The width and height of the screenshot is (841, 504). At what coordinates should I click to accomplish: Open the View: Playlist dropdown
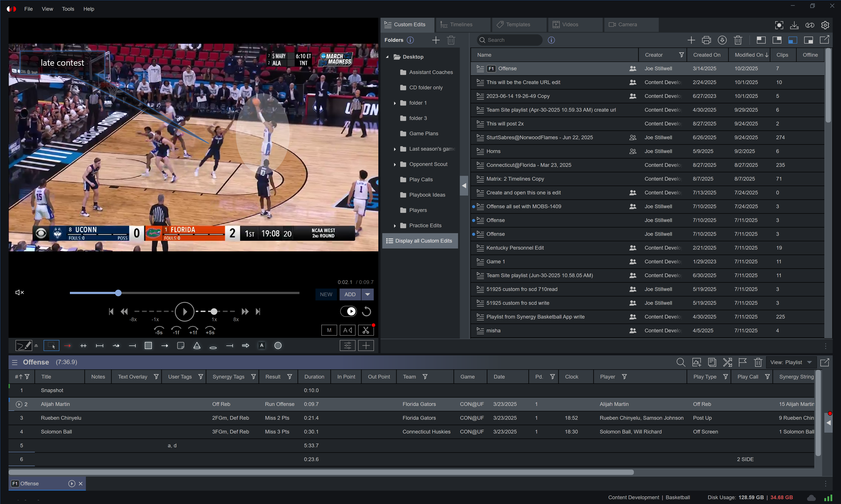(x=791, y=362)
